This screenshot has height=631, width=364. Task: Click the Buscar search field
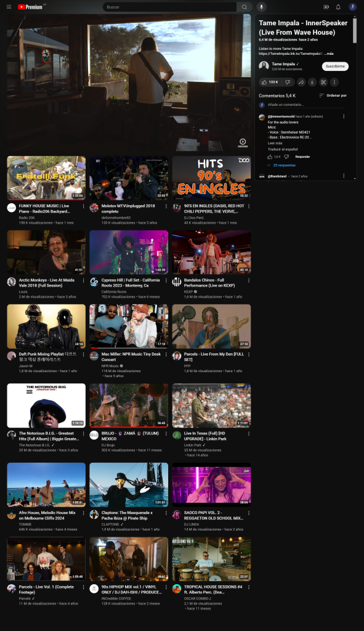click(169, 7)
